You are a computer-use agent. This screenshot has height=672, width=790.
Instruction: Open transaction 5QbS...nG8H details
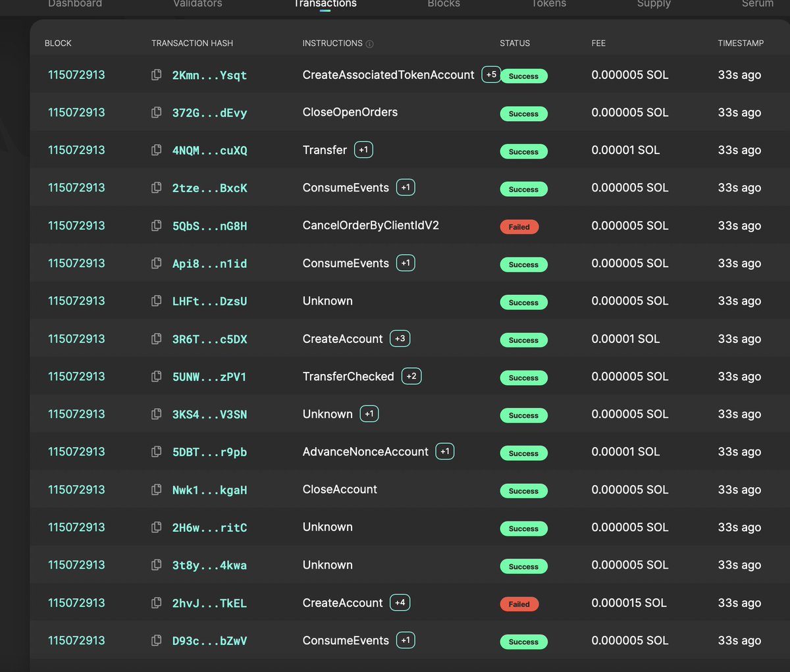point(209,226)
